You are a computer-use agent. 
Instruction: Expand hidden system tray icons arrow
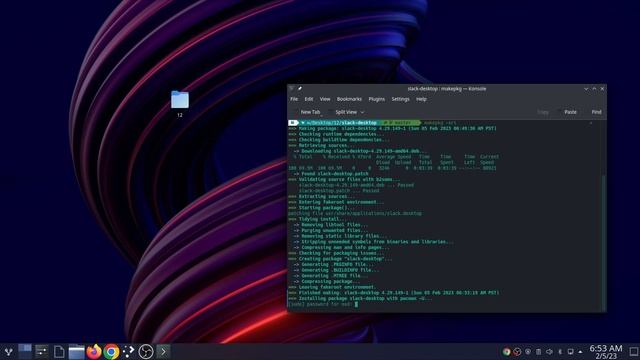point(580,352)
